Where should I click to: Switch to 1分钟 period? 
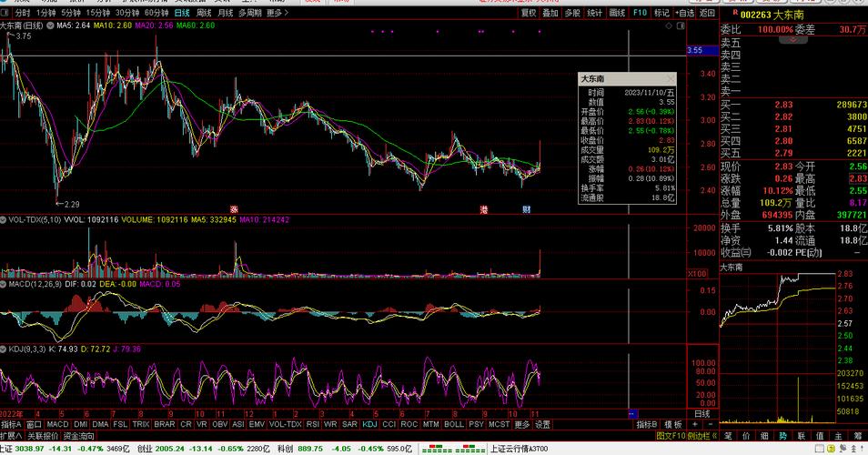tap(45, 13)
